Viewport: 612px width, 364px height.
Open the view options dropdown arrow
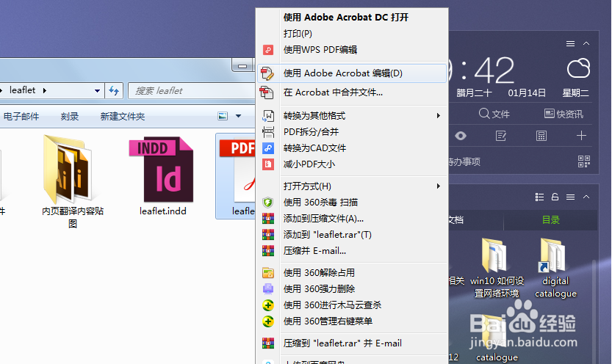[239, 116]
